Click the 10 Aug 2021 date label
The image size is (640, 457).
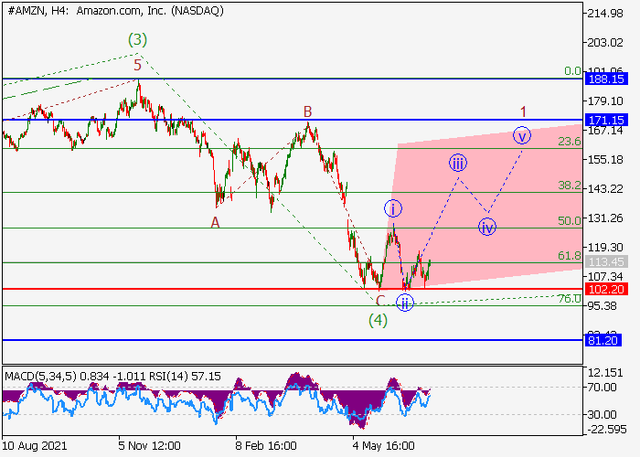coord(34,446)
